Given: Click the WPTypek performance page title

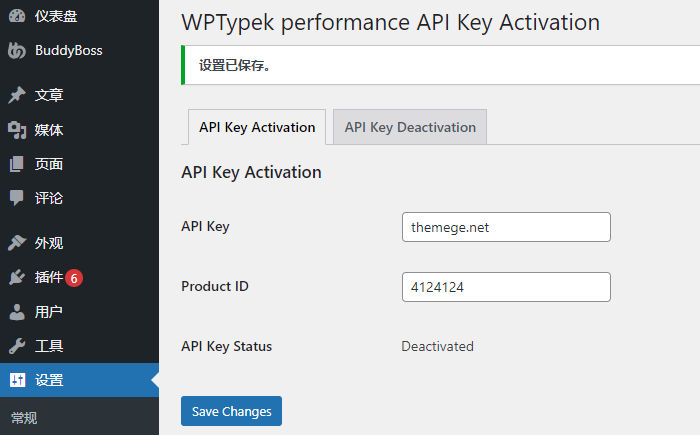Looking at the screenshot, I should point(391,22).
